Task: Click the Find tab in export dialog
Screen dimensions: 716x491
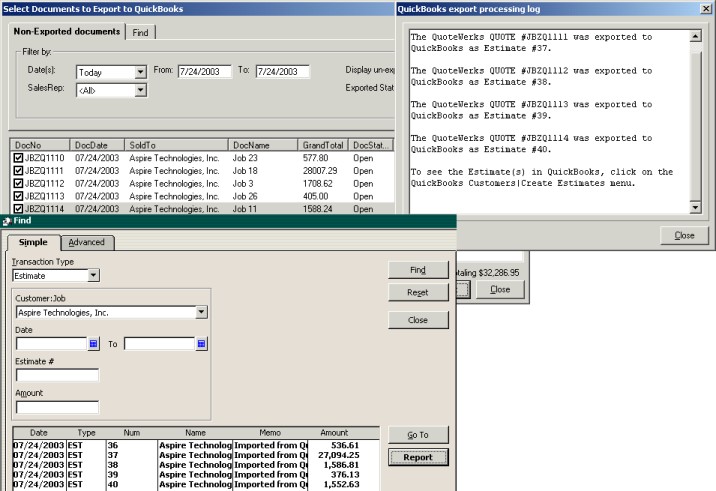Action: (x=140, y=33)
